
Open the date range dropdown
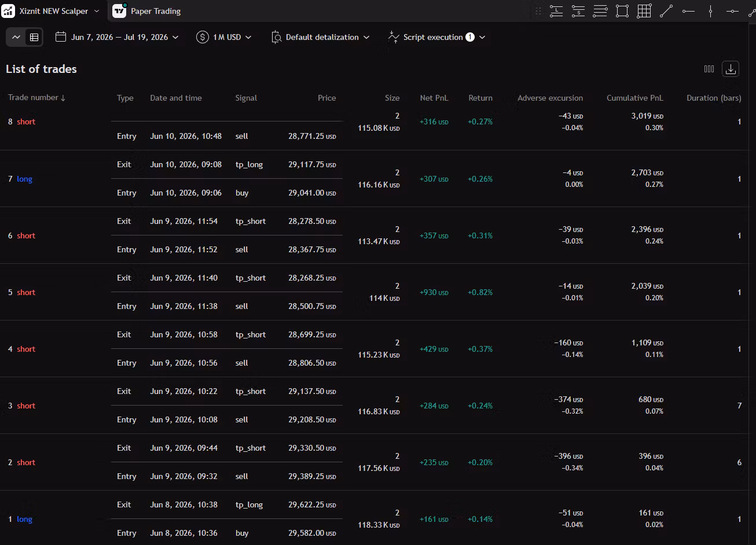point(117,37)
